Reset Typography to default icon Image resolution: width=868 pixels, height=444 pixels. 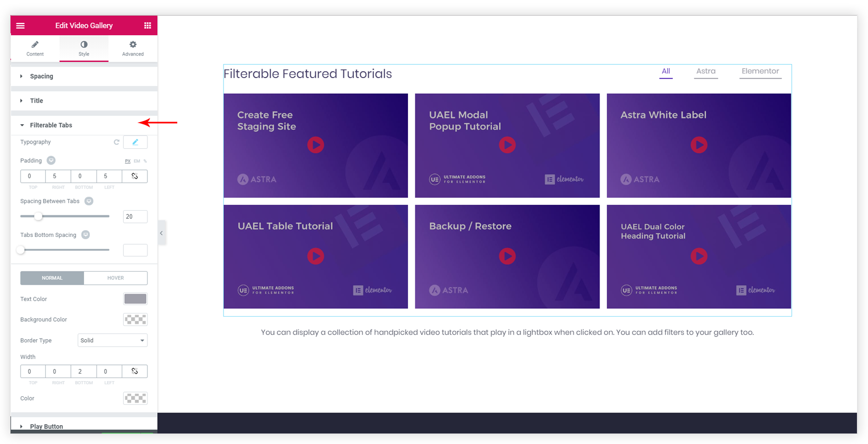(116, 142)
